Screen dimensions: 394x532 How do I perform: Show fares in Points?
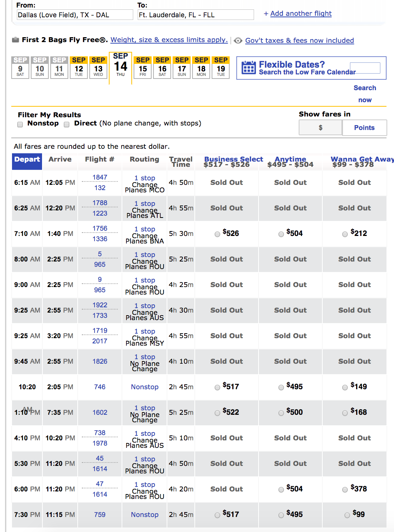pos(364,128)
